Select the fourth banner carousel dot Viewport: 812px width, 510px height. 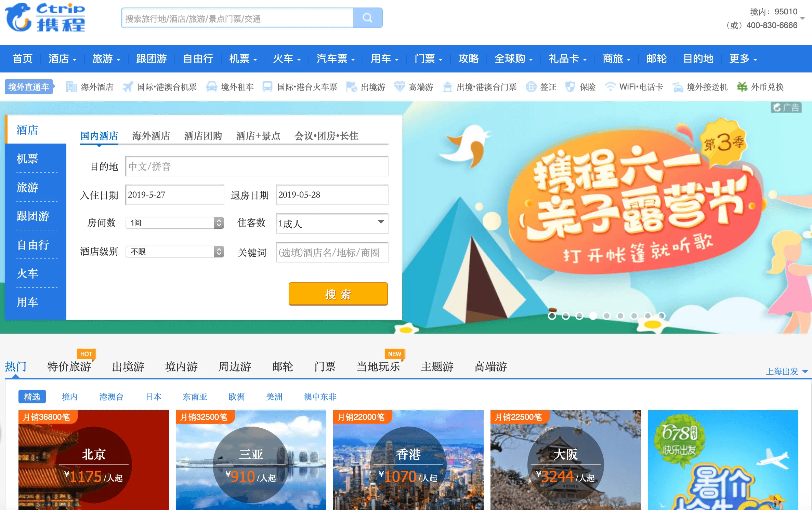593,316
